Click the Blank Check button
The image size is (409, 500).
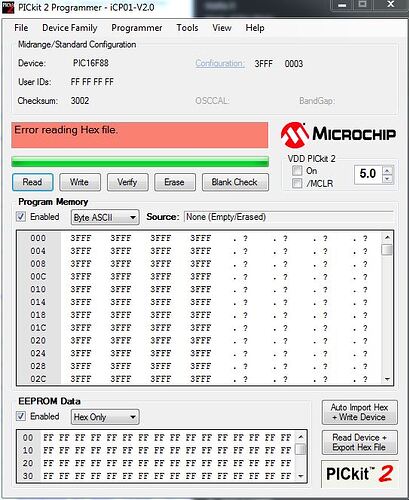click(x=235, y=182)
